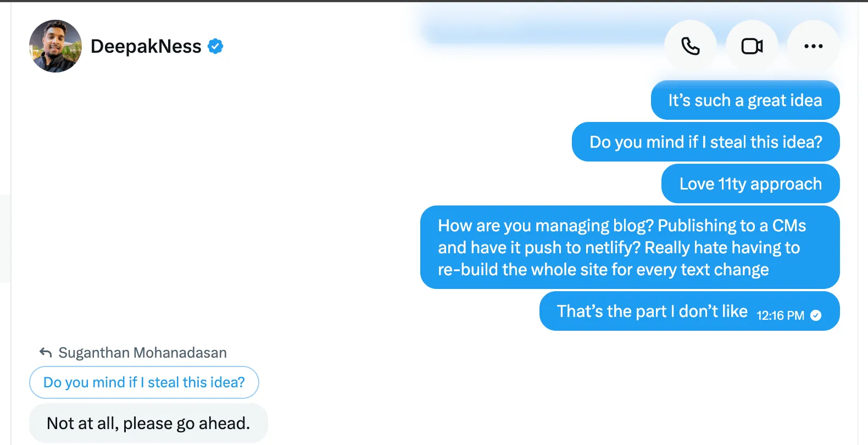Open the three-dot more options menu
868x445 pixels.
point(813,46)
